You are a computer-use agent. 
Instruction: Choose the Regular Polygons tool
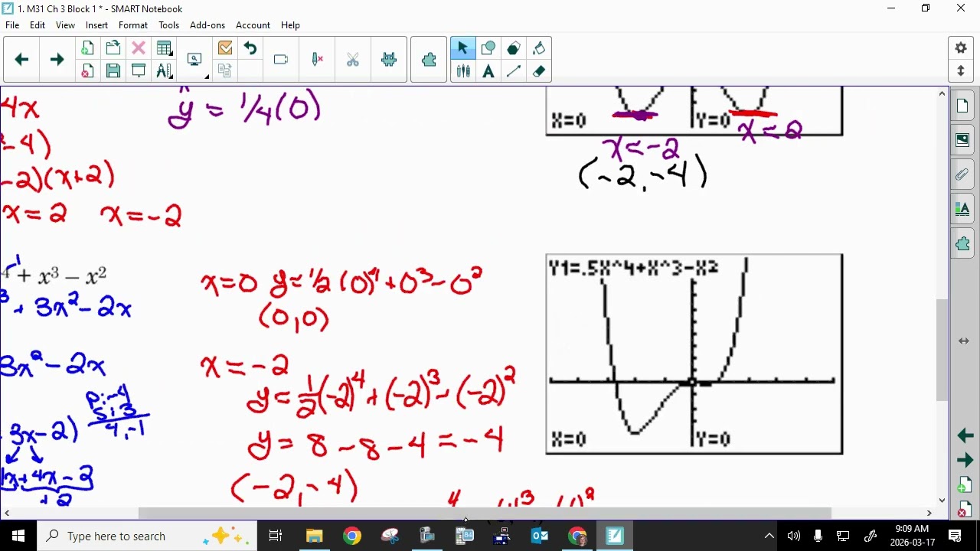(514, 48)
